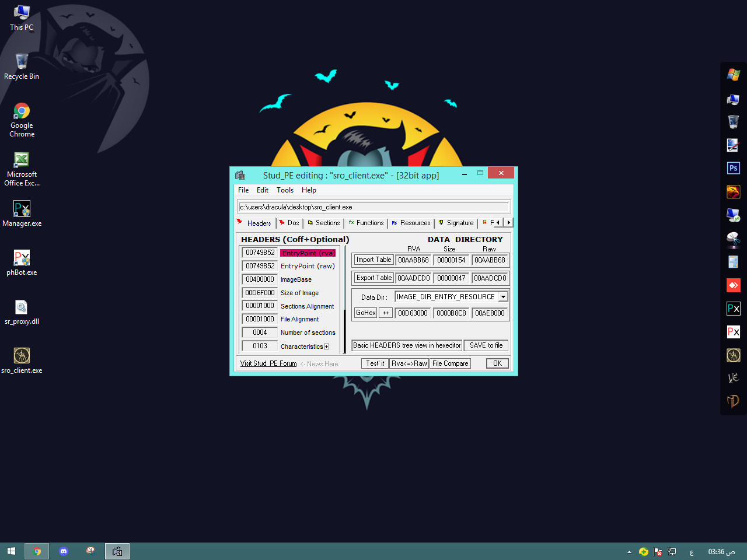747x560 pixels.
Task: Open the Rva<=>Raw converter button
Action: [x=409, y=363]
